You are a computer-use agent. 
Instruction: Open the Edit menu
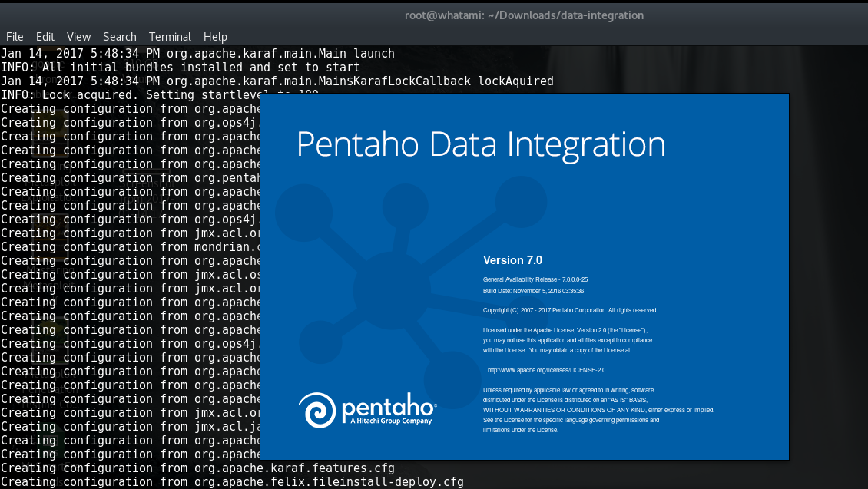point(45,36)
